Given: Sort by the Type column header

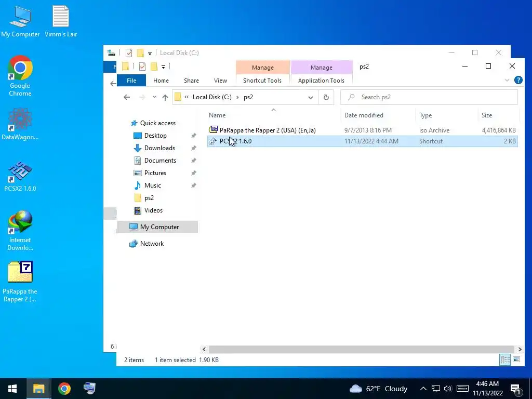Looking at the screenshot, I should pyautogui.click(x=446, y=115).
